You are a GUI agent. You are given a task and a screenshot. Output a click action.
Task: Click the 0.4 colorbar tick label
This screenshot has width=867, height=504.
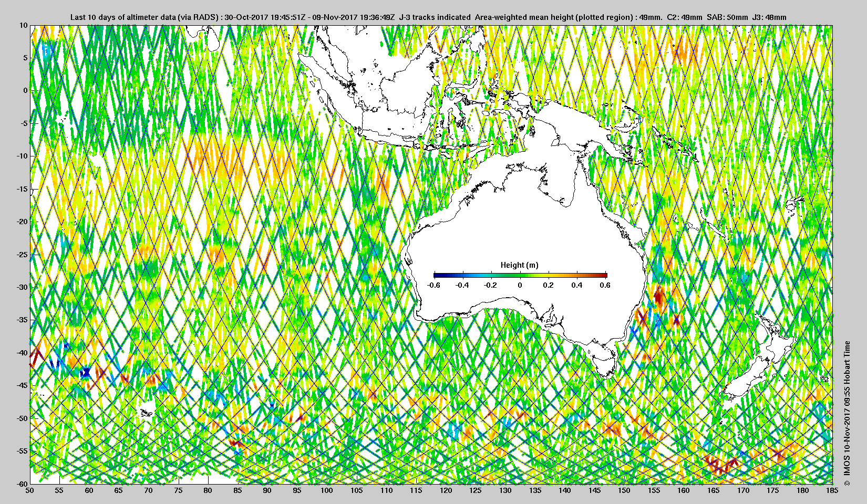tap(577, 285)
